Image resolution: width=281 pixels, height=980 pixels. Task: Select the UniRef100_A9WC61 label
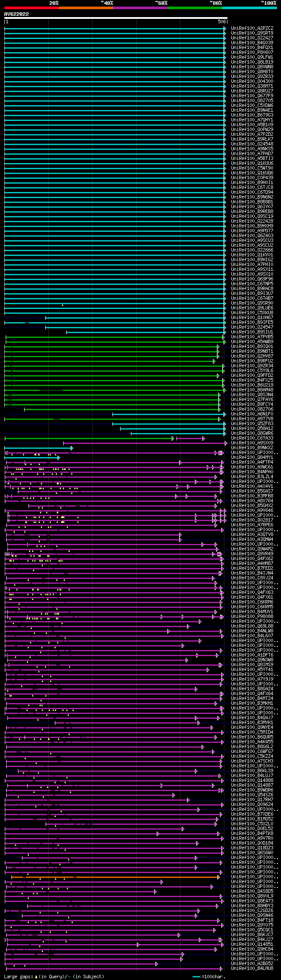click(x=252, y=467)
